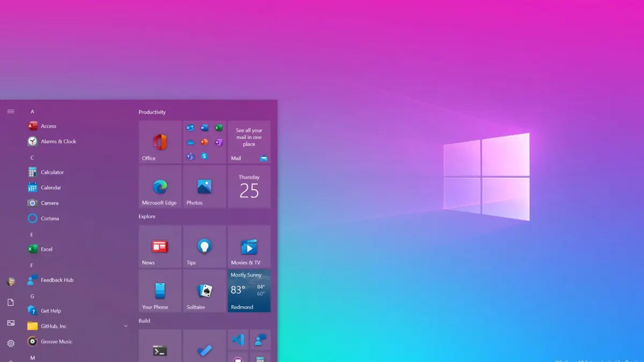Open the user account avatar menu
The width and height of the screenshot is (644, 362).
coord(11,282)
